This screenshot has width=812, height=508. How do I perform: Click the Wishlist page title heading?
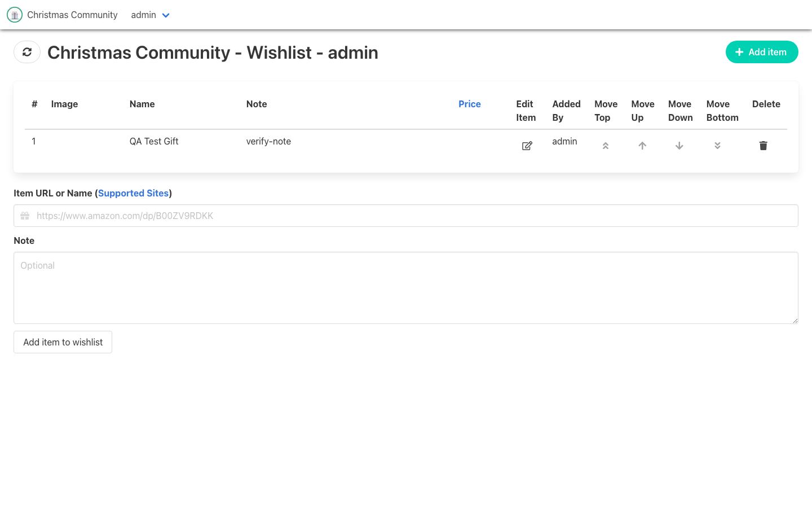tap(213, 52)
